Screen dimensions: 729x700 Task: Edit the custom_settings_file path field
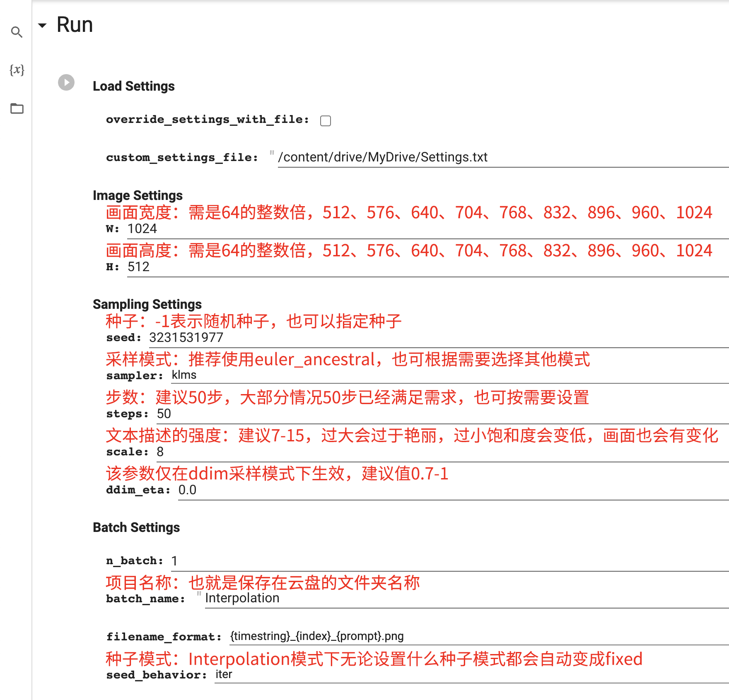(503, 157)
